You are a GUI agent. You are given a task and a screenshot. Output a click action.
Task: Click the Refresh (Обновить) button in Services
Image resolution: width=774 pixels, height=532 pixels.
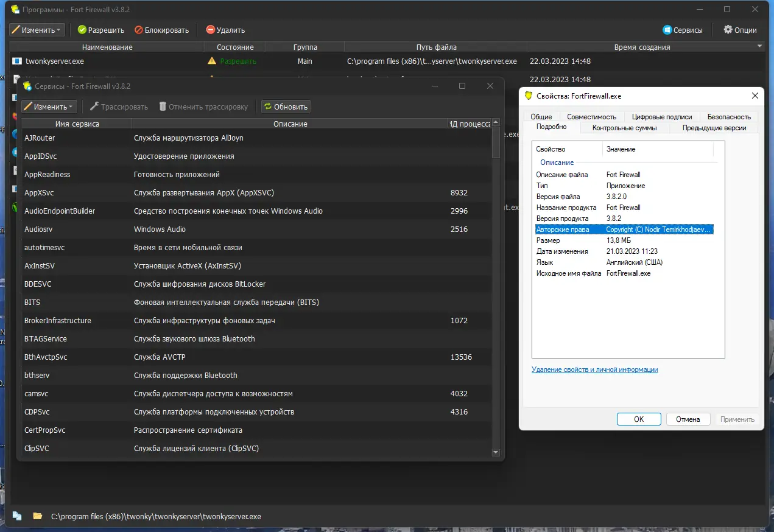click(286, 107)
